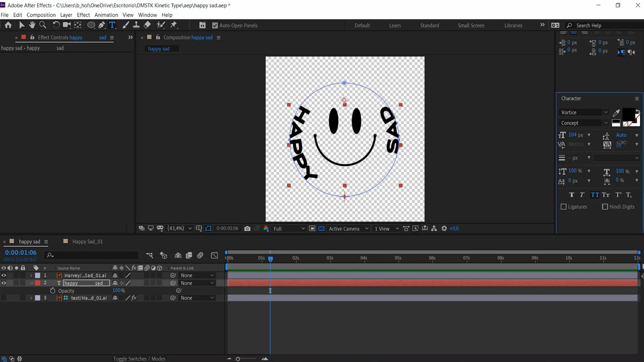Open the Animation menu

106,15
